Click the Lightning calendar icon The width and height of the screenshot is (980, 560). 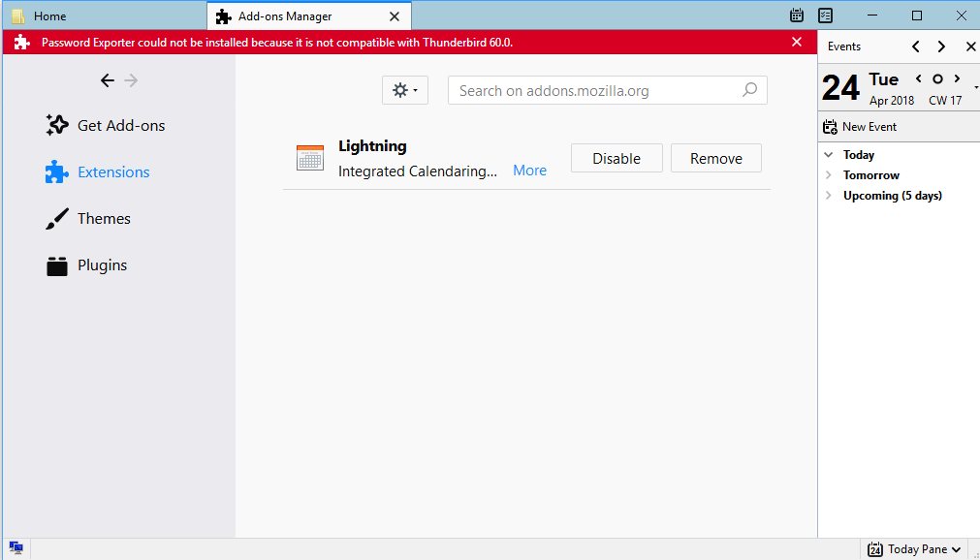(310, 158)
